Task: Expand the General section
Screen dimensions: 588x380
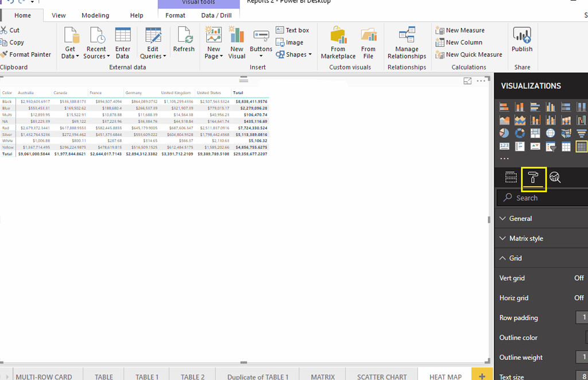Action: [541, 219]
